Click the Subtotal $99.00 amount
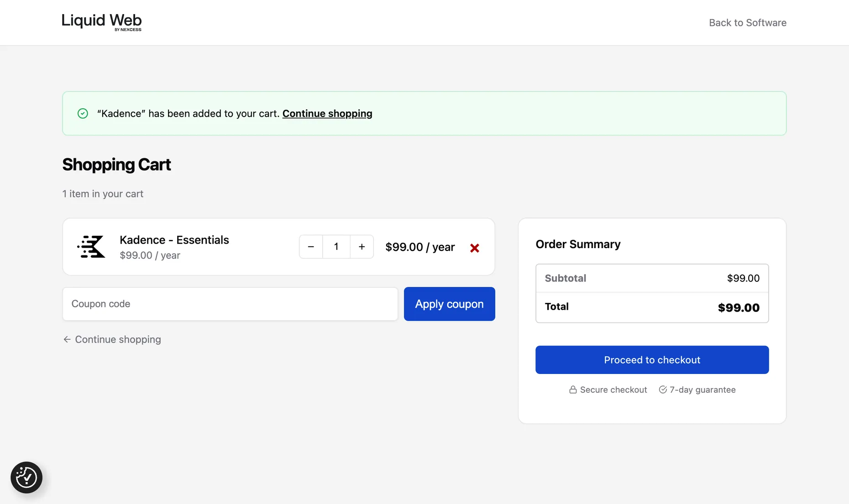The height and width of the screenshot is (504, 849). click(743, 278)
